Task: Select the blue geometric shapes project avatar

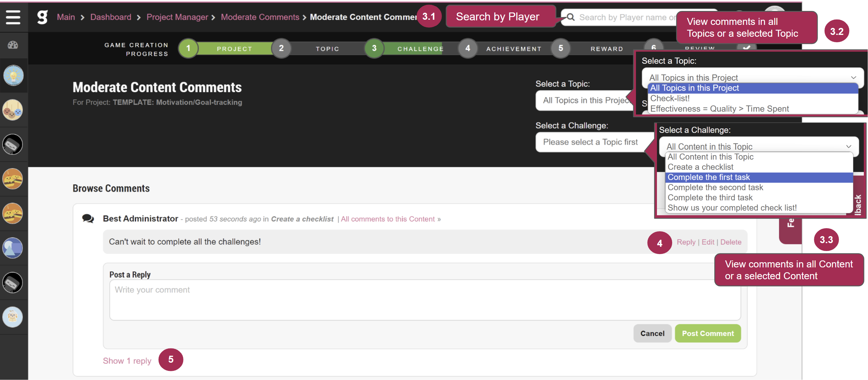Action: [x=13, y=248]
